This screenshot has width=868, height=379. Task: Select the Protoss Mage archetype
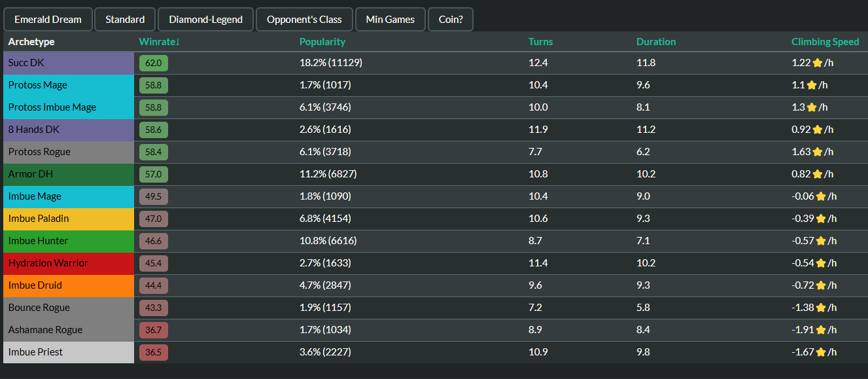point(69,85)
